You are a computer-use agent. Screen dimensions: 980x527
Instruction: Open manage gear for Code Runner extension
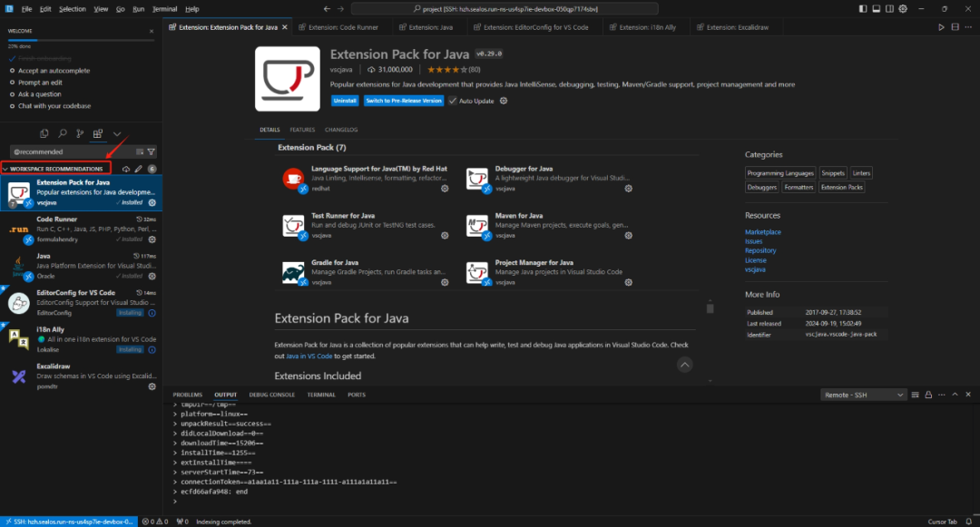click(x=152, y=239)
